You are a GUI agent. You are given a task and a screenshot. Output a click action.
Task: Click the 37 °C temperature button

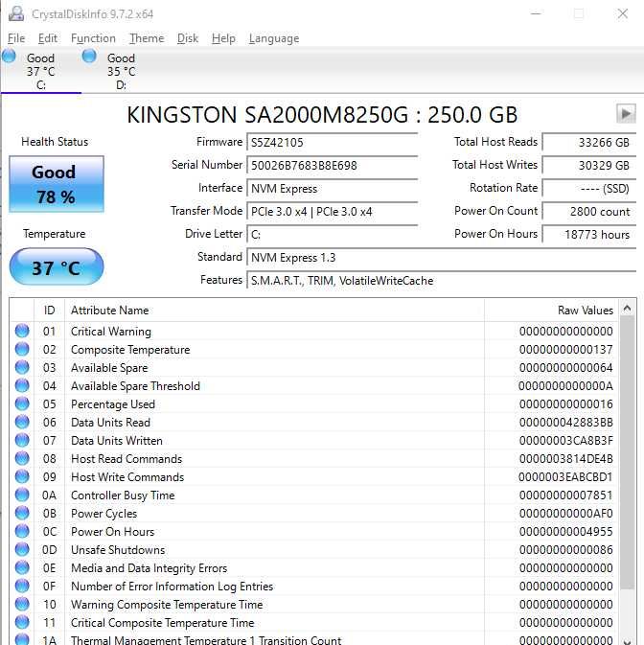tap(57, 266)
